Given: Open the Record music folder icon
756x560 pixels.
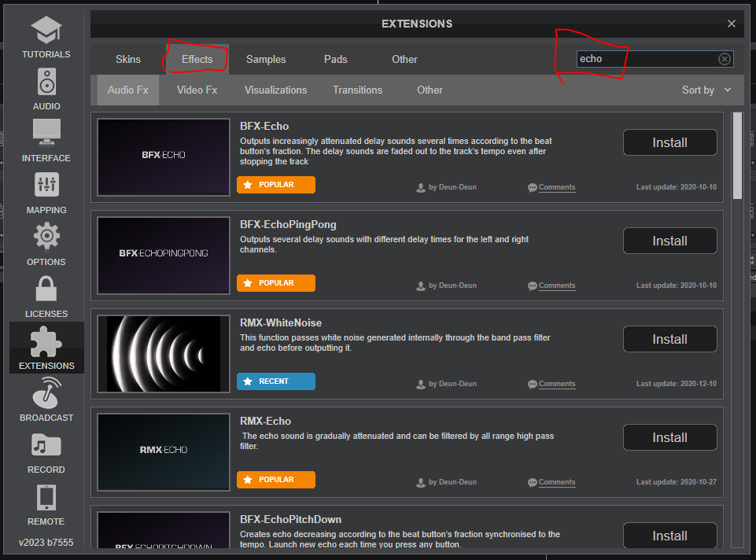Looking at the screenshot, I should (x=46, y=444).
